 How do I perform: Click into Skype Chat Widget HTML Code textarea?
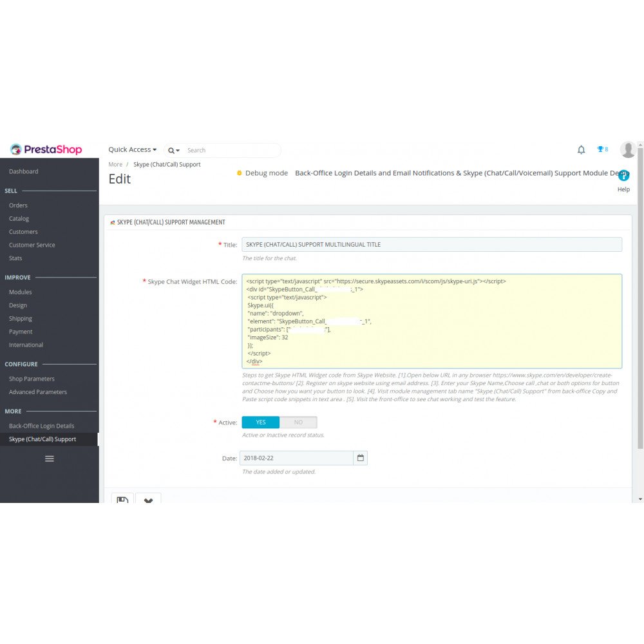(x=431, y=321)
